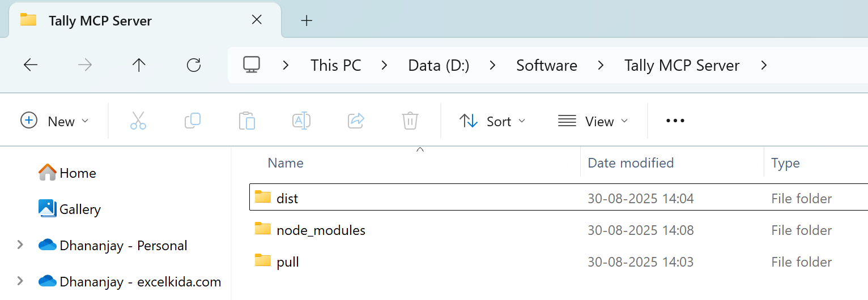Open the View layout dropdown
This screenshot has height=300, width=868.
(593, 121)
